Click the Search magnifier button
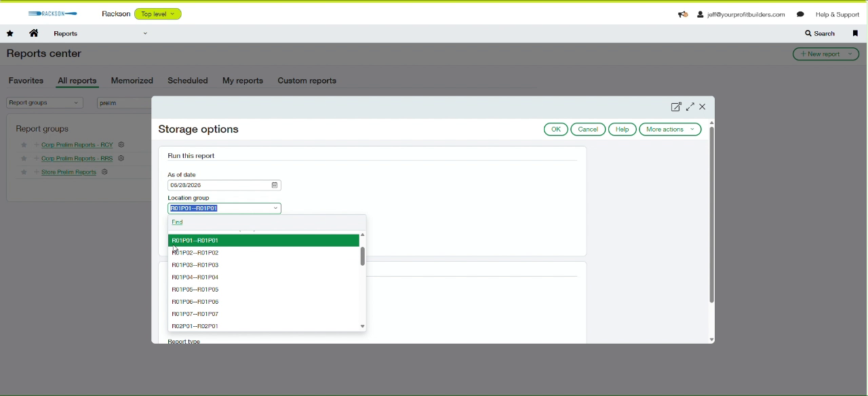Screen dimensions: 868x396 pos(821,33)
